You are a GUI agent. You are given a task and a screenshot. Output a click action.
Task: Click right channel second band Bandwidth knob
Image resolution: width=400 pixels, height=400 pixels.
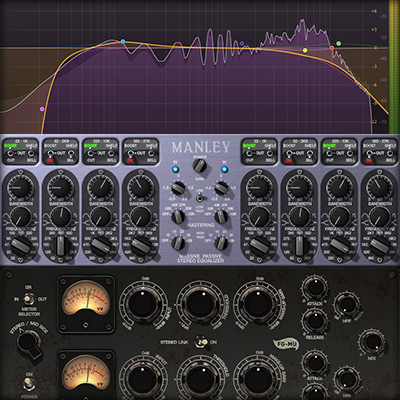[x=299, y=216]
